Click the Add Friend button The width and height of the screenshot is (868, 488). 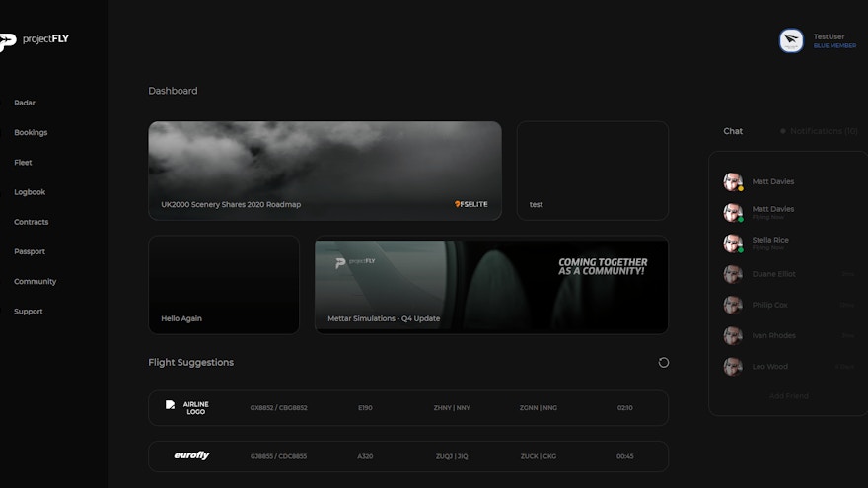(788, 396)
